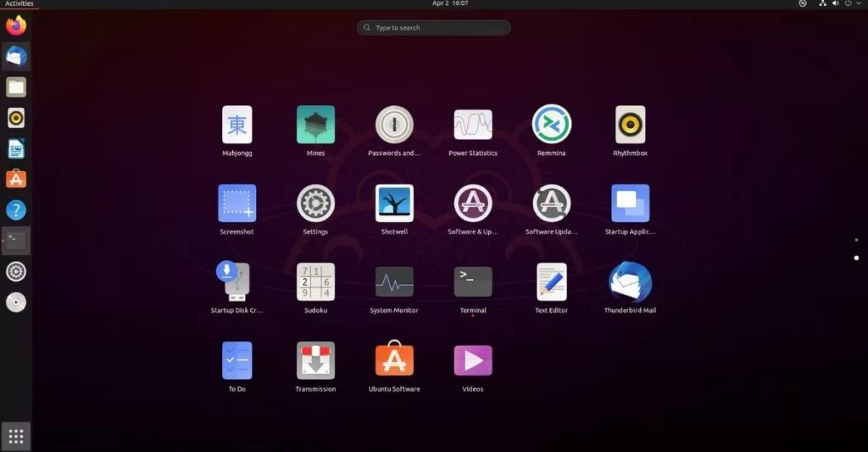Open the Mahjongg game
This screenshot has width=868, height=452.
(237, 125)
